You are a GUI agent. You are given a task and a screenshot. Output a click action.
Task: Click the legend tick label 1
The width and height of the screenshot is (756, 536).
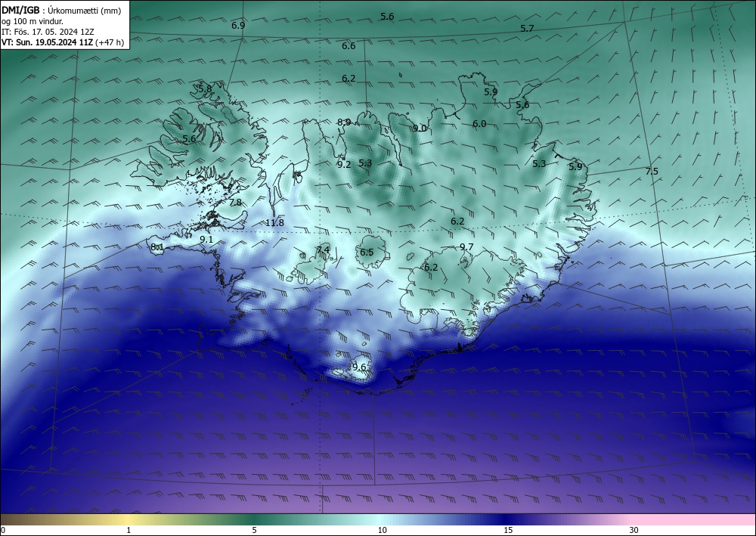129,530
